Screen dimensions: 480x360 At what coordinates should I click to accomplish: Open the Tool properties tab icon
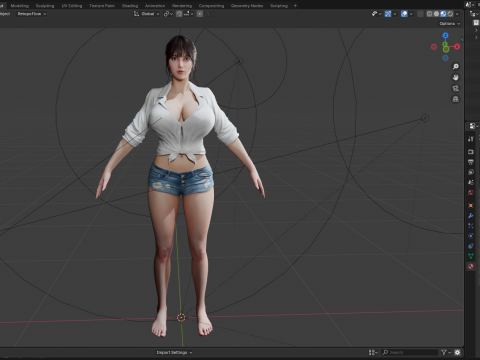(471, 139)
